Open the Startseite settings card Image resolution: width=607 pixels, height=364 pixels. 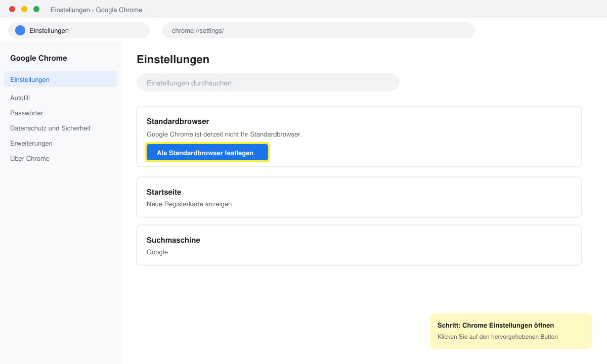click(x=359, y=197)
